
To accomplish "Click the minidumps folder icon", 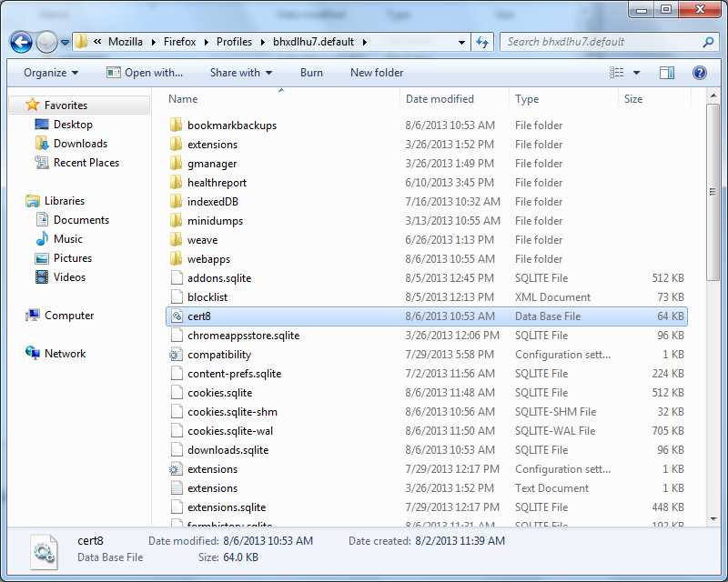I will 176,220.
